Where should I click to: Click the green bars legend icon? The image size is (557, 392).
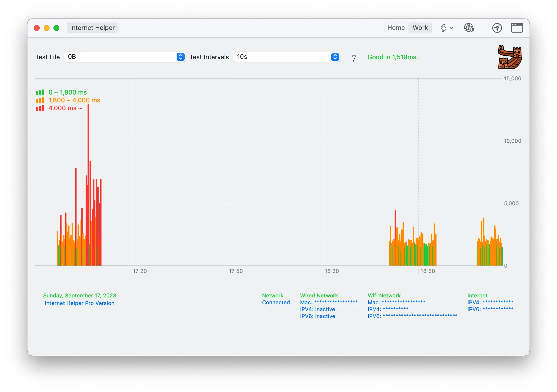[x=40, y=92]
